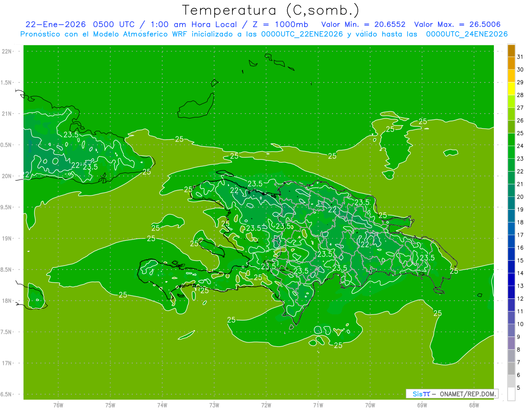Click the "75W" longitude axis label
This screenshot has width=532, height=411.
(110, 405)
